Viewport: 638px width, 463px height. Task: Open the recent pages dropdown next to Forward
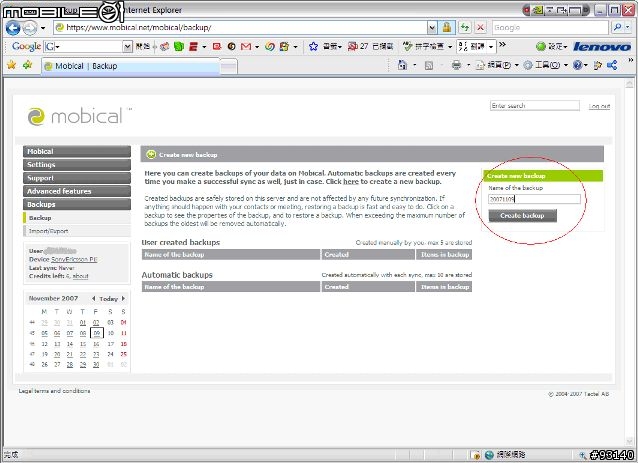[x=43, y=28]
